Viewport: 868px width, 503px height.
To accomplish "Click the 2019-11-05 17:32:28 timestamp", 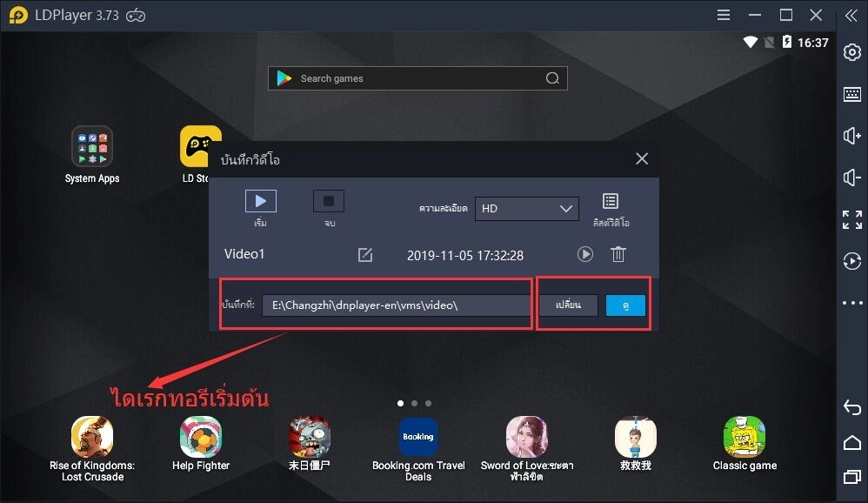I will 465,255.
